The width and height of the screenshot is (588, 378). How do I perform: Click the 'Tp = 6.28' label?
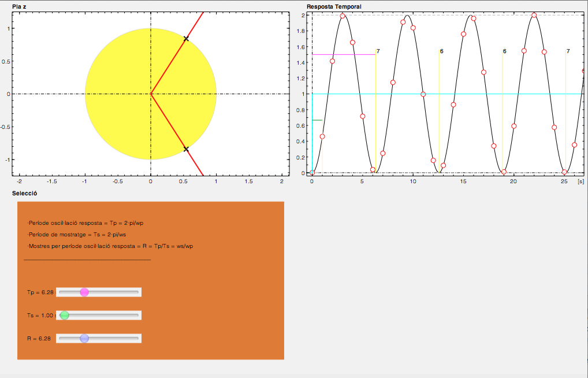(x=40, y=292)
